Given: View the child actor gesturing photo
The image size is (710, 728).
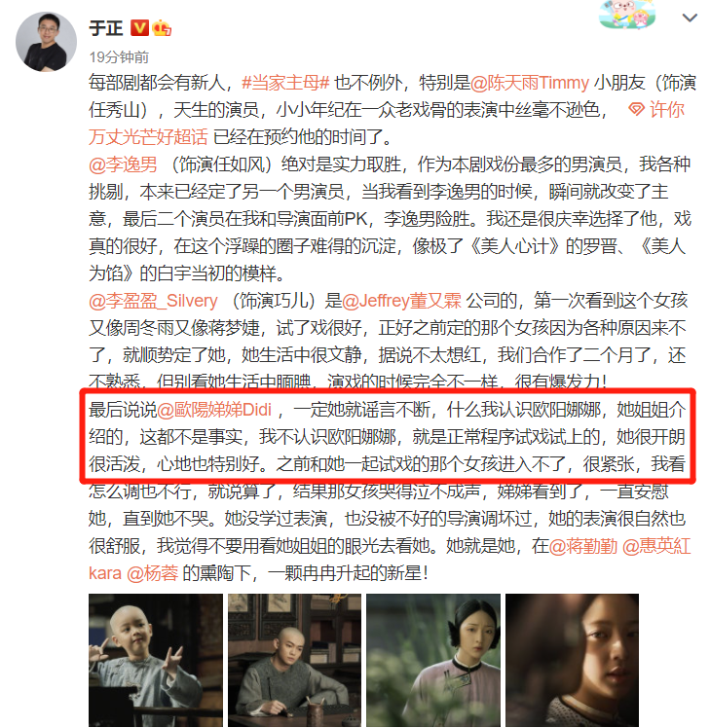Looking at the screenshot, I should click(156, 660).
